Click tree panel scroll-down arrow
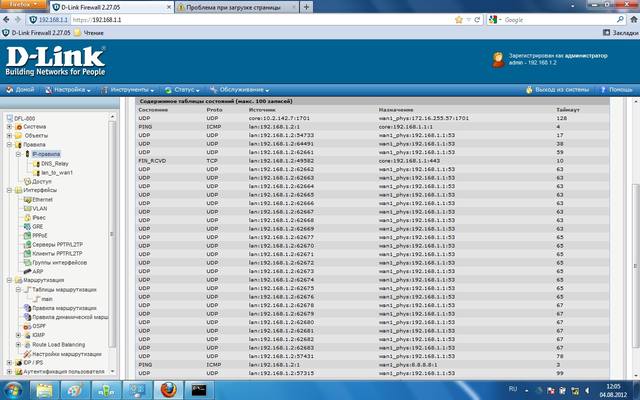The width and height of the screenshot is (640, 400). tap(112, 372)
